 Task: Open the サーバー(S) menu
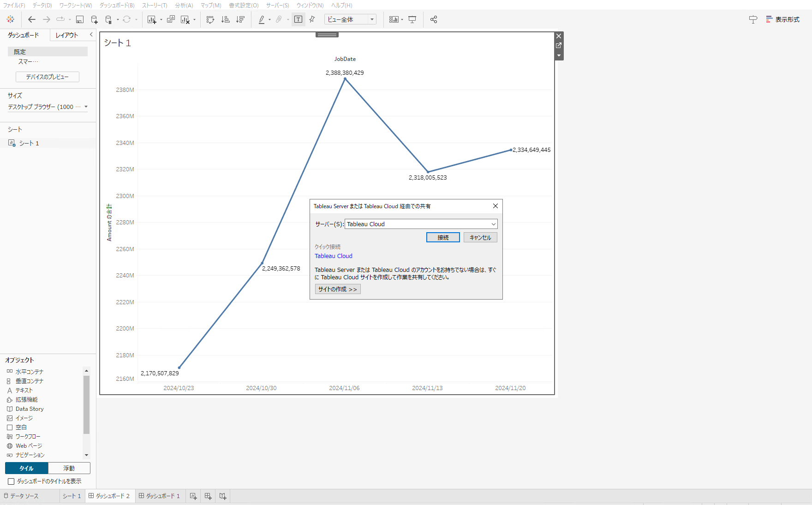coord(277,5)
